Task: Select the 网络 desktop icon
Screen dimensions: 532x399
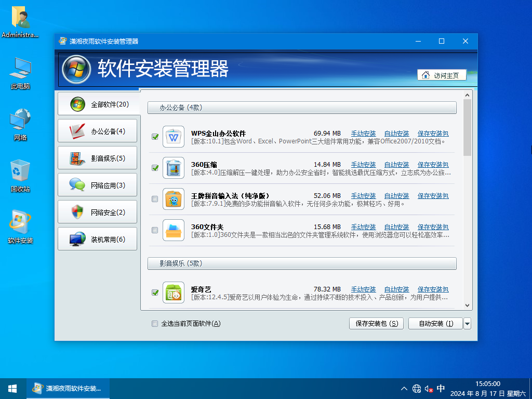Action: tap(20, 125)
